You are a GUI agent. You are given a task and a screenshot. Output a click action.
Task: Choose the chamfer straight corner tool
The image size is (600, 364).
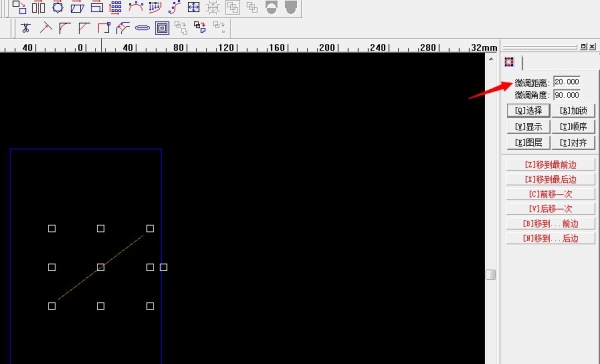pyautogui.click(x=84, y=28)
